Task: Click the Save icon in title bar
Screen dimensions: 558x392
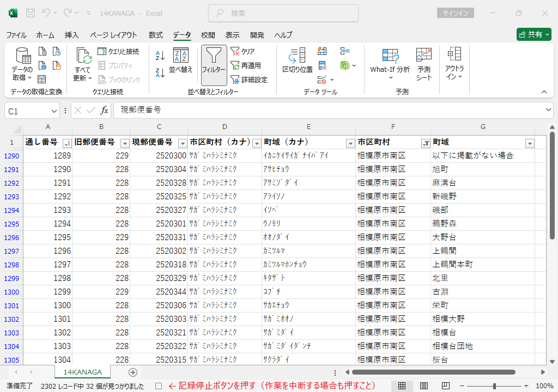Action: 31,13
